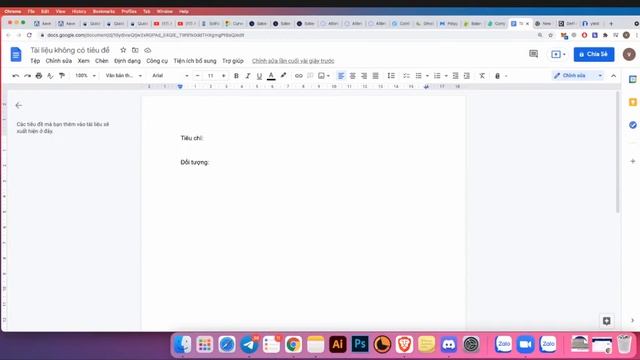Image resolution: width=640 pixels, height=360 pixels.
Task: Open the Định dạng menu
Action: click(127, 61)
